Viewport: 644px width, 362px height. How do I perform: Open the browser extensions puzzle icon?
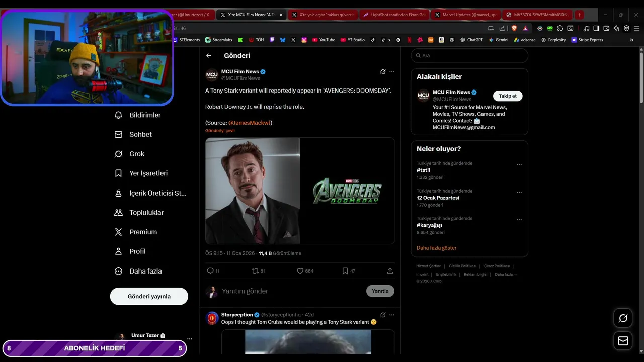click(x=560, y=28)
